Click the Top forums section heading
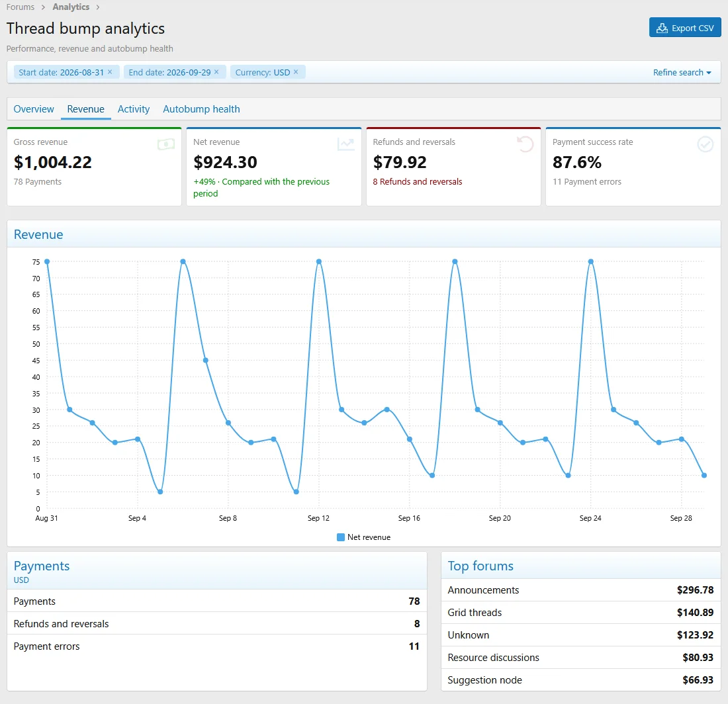This screenshot has height=704, width=728. (480, 566)
